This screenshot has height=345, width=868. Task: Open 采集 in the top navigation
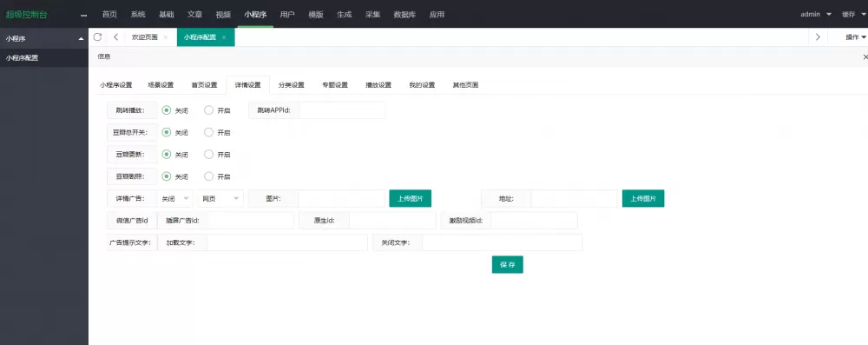tap(372, 15)
